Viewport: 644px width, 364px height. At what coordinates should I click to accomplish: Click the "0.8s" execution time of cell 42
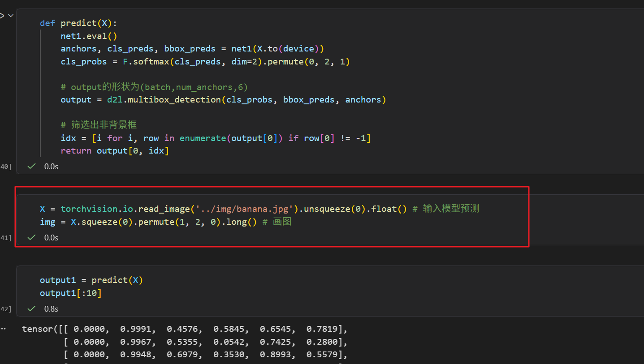pyautogui.click(x=51, y=309)
